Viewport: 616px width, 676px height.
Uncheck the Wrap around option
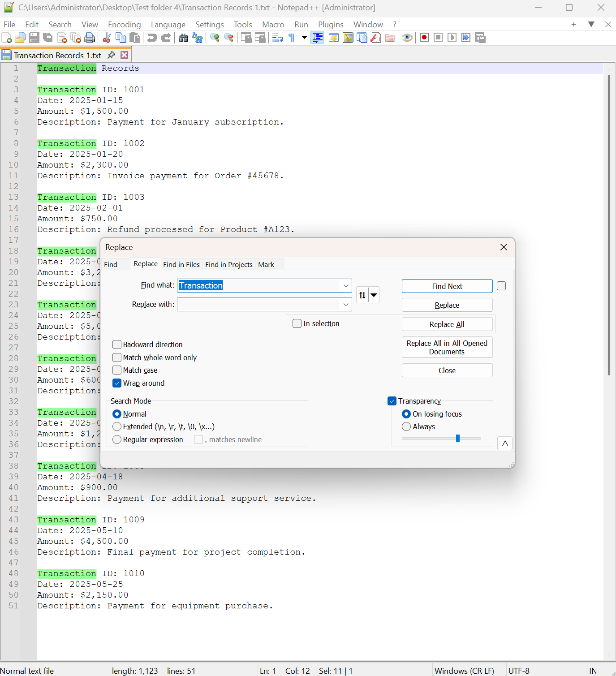click(x=117, y=383)
